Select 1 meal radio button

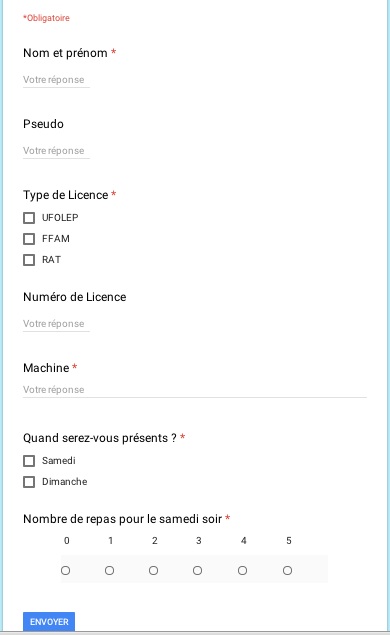coord(109,571)
